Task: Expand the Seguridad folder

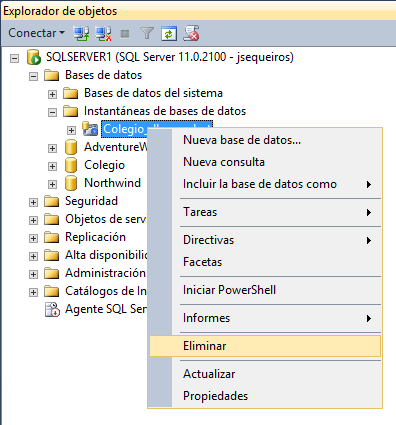Action: (x=33, y=202)
